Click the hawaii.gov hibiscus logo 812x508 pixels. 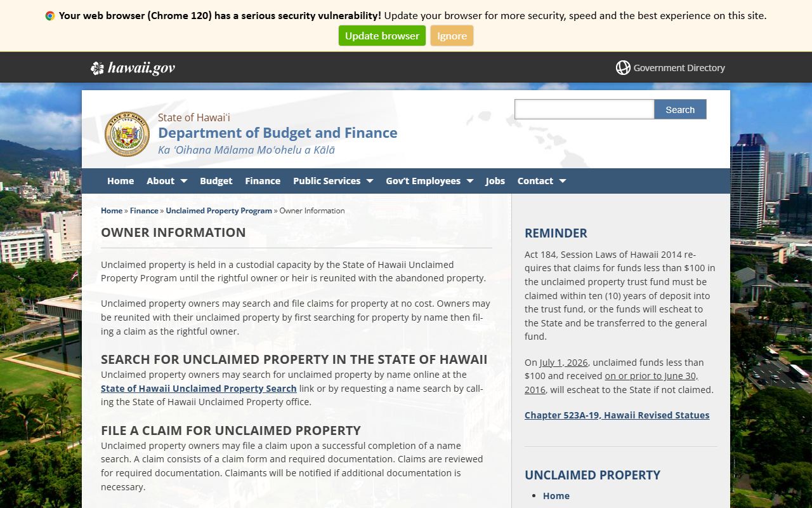[x=97, y=68]
